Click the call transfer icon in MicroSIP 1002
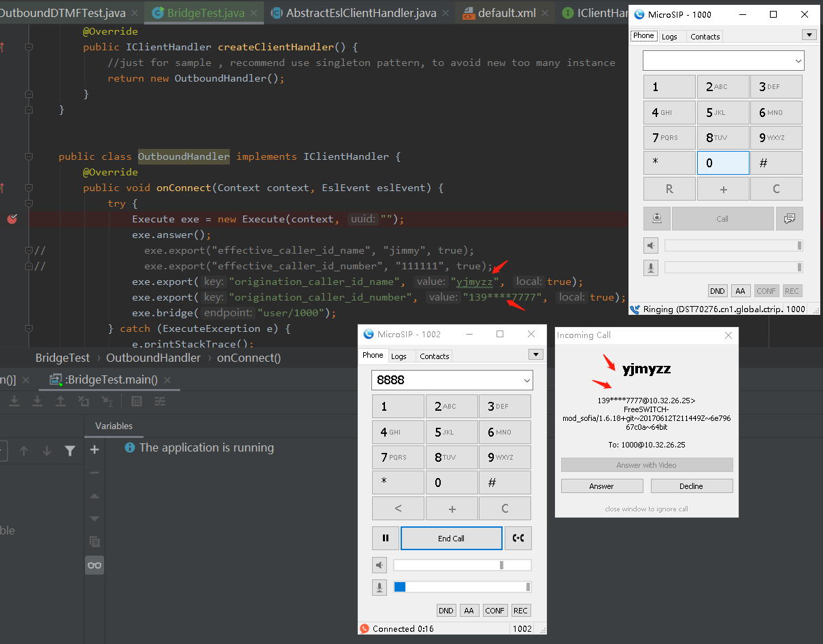Screen dimensions: 823x644 pyautogui.click(x=518, y=538)
